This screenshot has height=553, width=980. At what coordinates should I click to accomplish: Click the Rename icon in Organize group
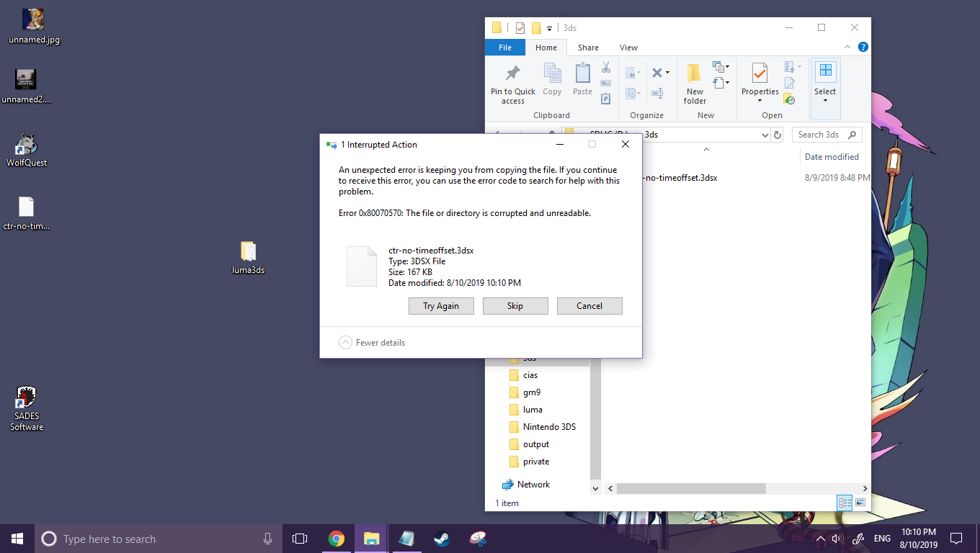[657, 93]
